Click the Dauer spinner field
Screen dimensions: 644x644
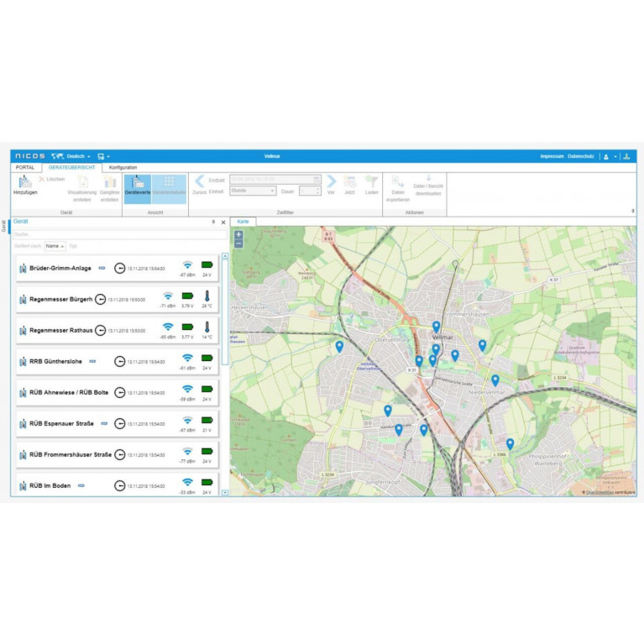(310, 191)
